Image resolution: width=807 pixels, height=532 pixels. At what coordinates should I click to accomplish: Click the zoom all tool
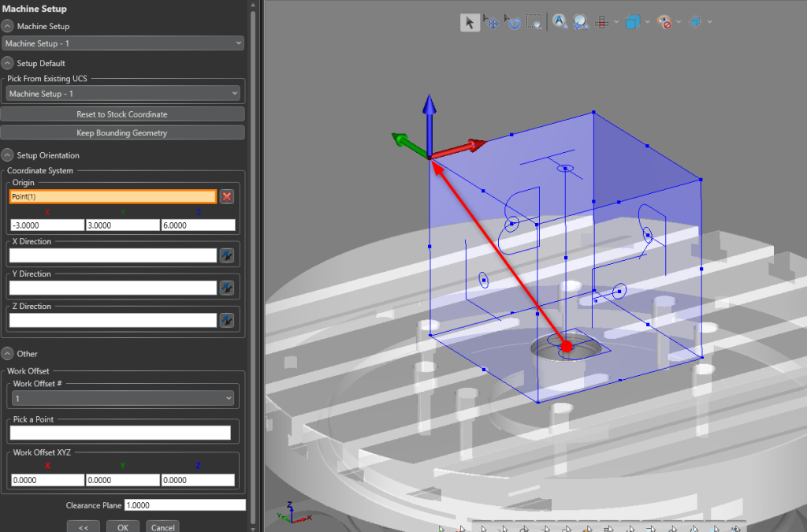click(x=560, y=21)
